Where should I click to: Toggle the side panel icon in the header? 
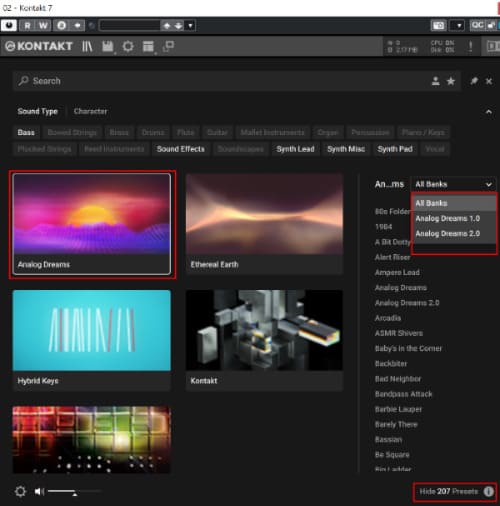[493, 46]
